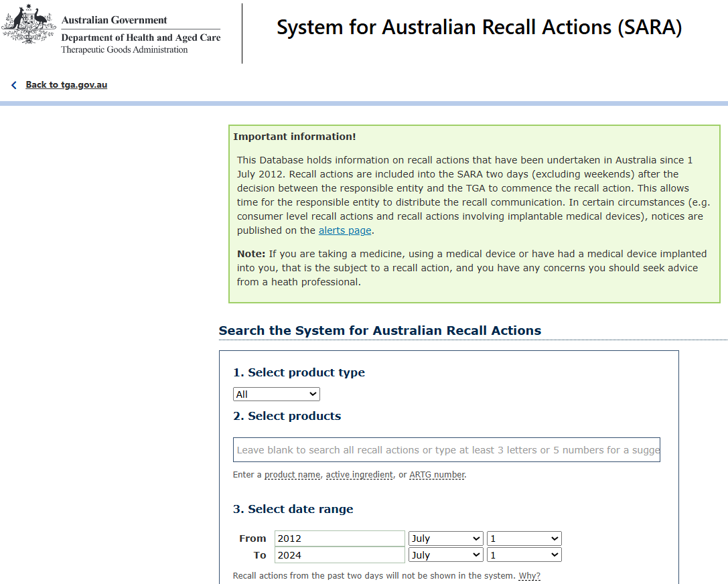728x584 pixels.
Task: Click the Department of Health and Aged Care wordmark
Action: (141, 38)
